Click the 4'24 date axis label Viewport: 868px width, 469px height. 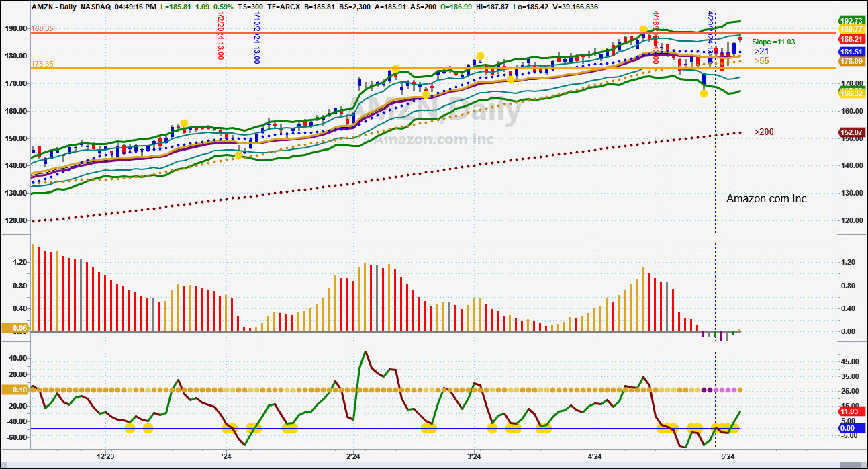595,456
